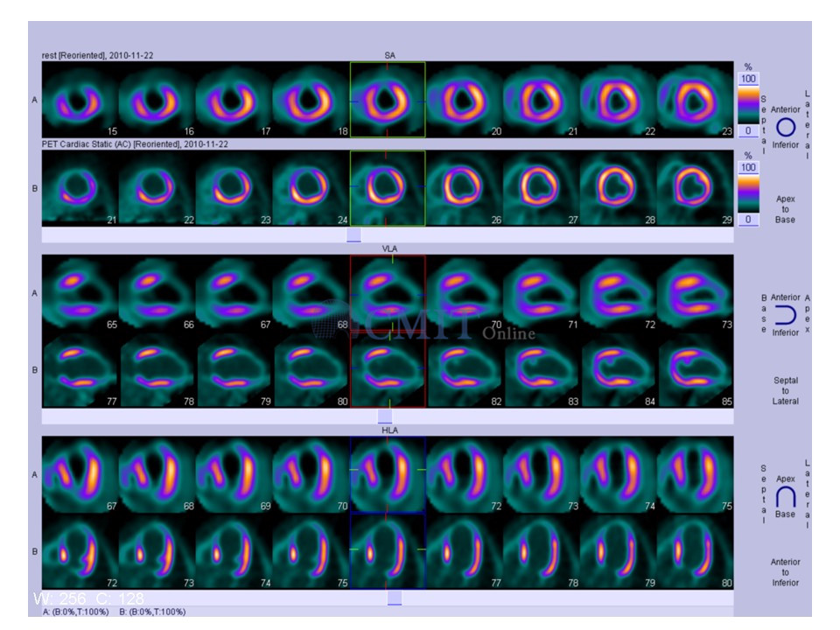
Task: Click the 'Anterior to Inferior' direction label
Action: pyautogui.click(x=786, y=572)
